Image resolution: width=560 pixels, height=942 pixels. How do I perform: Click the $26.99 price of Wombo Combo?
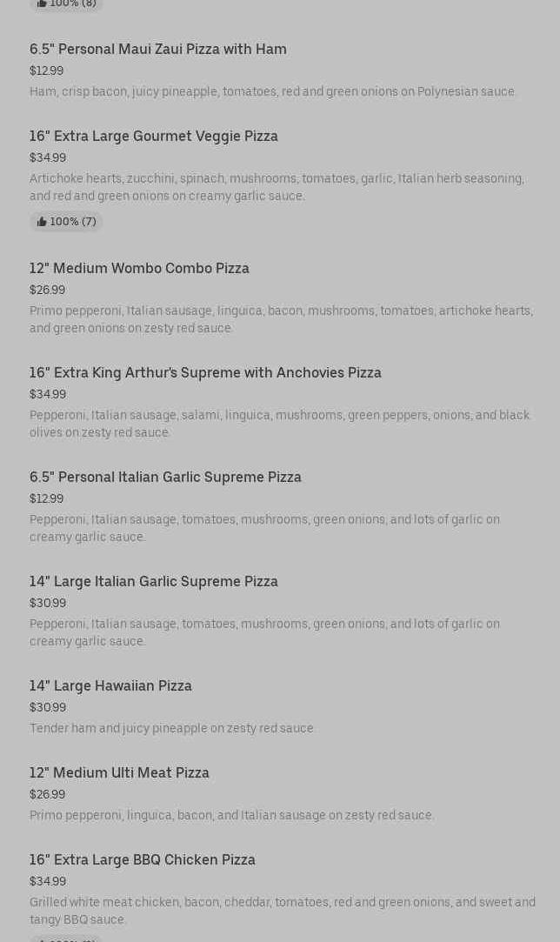(x=47, y=291)
